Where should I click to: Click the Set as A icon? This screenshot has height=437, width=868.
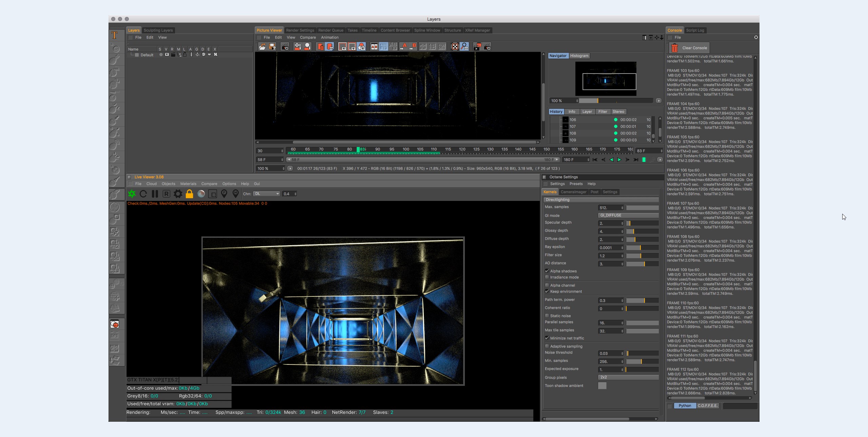(403, 47)
